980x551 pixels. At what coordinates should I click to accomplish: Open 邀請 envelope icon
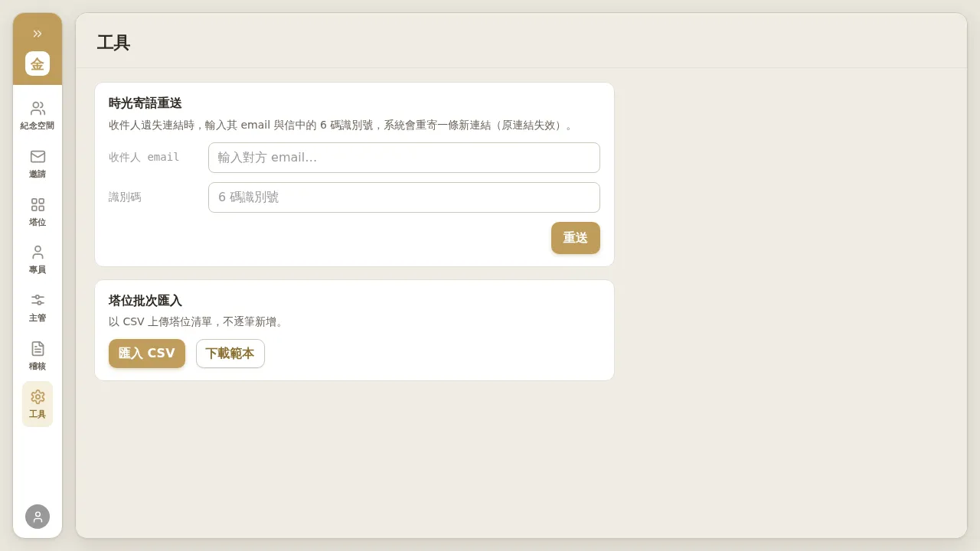(x=38, y=156)
